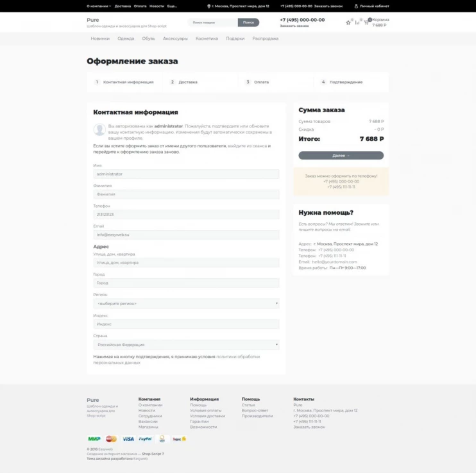Select the Доставка checkout step

click(x=188, y=82)
